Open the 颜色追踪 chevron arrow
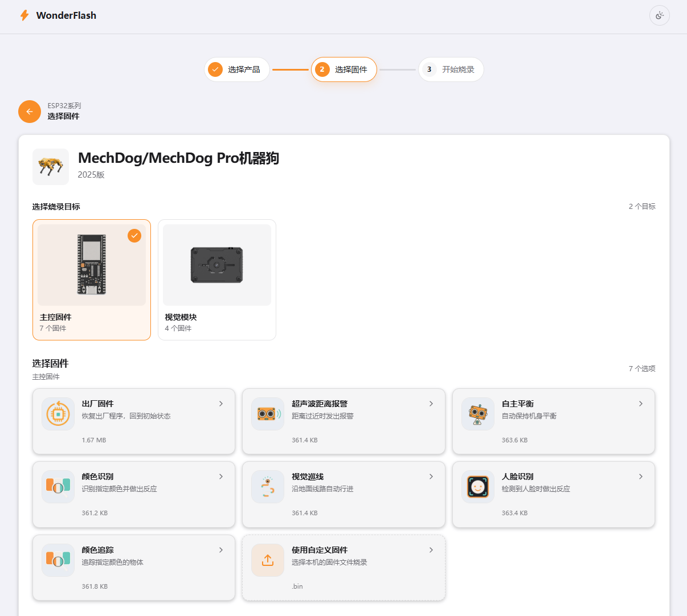Image resolution: width=687 pixels, height=616 pixels. 221,550
